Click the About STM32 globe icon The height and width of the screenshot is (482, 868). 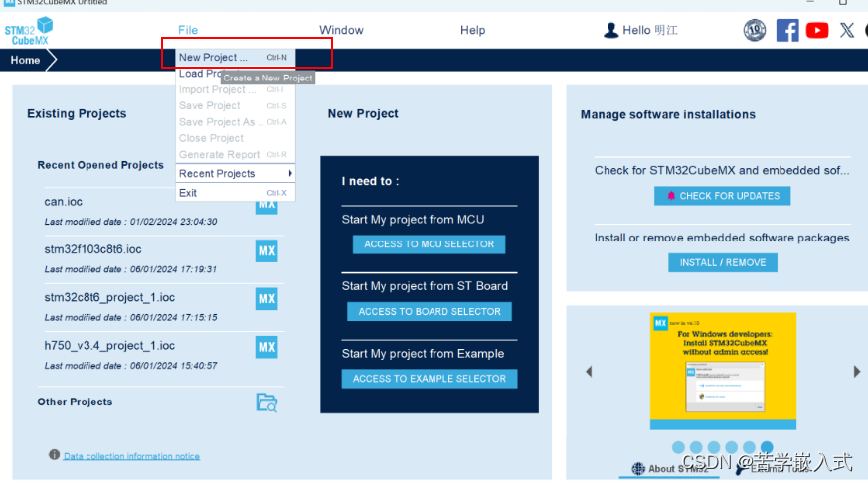click(x=638, y=469)
